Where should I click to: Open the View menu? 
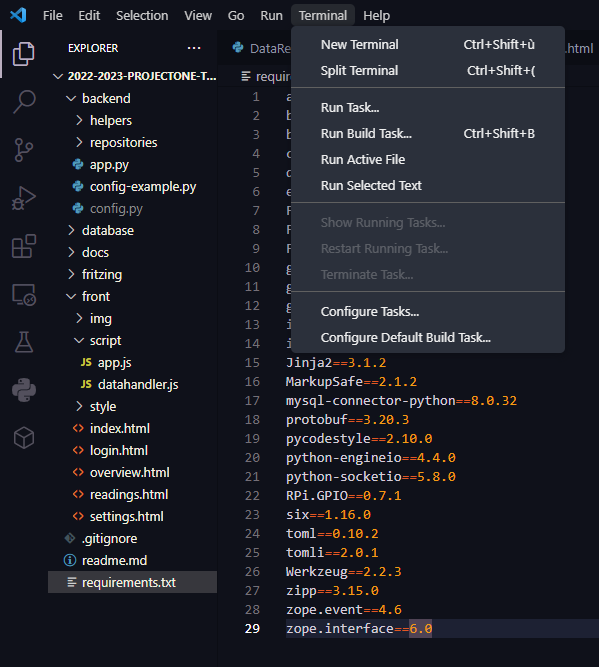[198, 16]
